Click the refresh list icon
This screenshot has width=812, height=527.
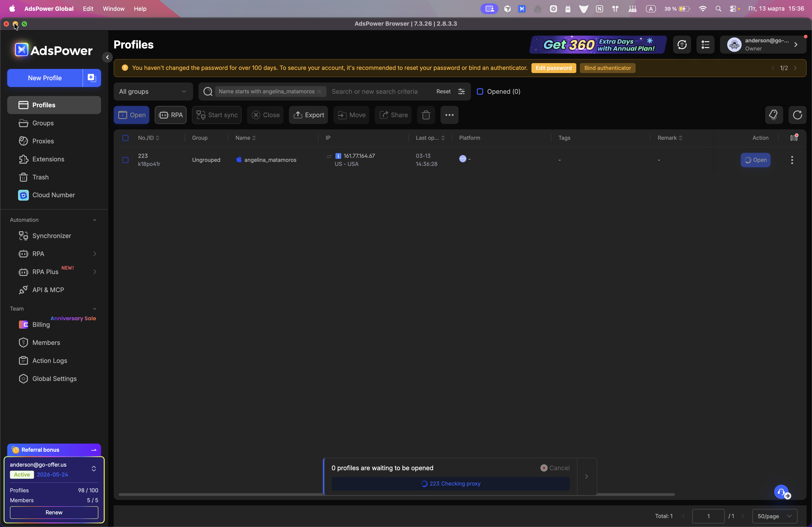click(x=797, y=115)
